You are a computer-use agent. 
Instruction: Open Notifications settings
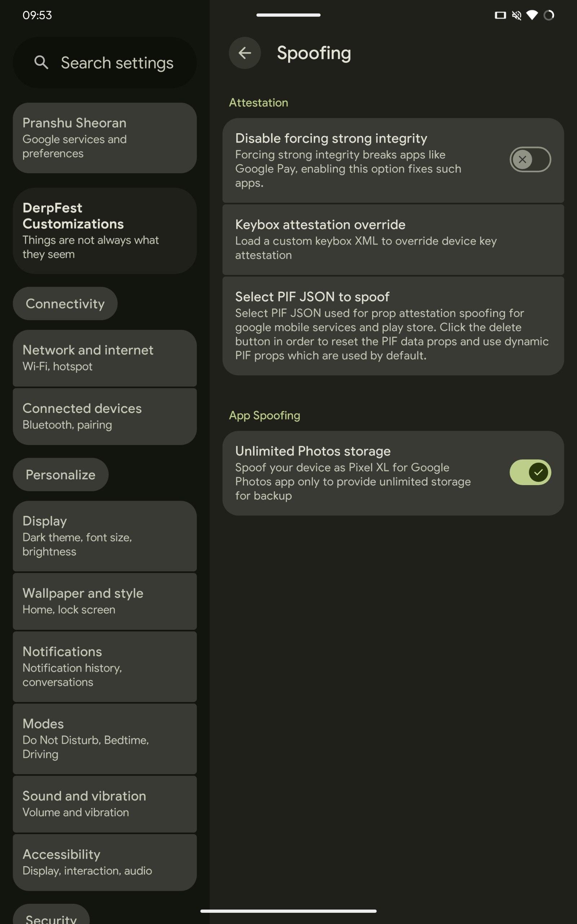[105, 666]
